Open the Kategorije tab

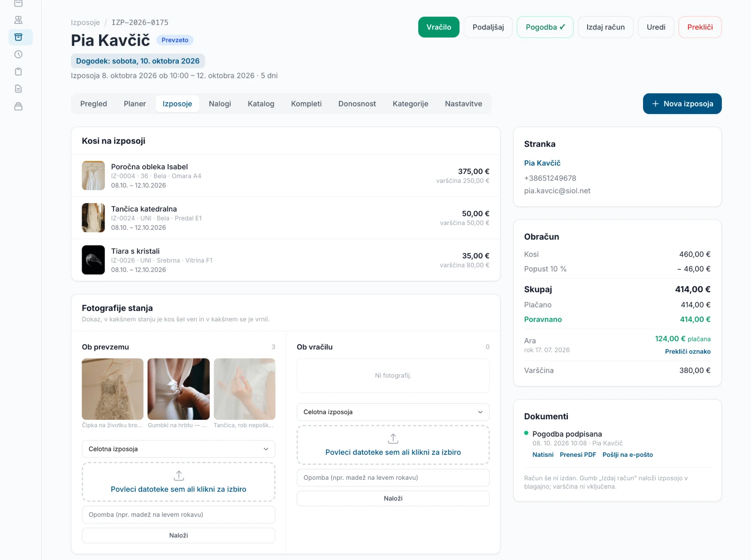tap(411, 104)
